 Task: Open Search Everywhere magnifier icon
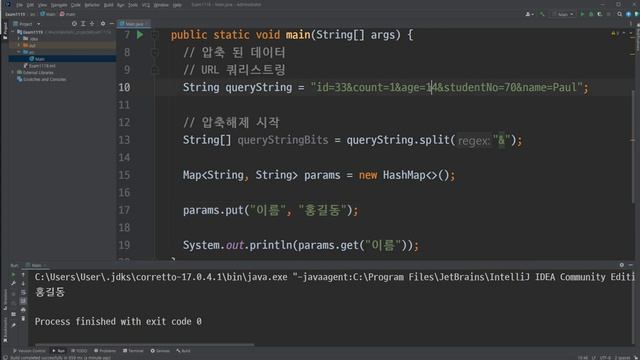[x=620, y=14]
